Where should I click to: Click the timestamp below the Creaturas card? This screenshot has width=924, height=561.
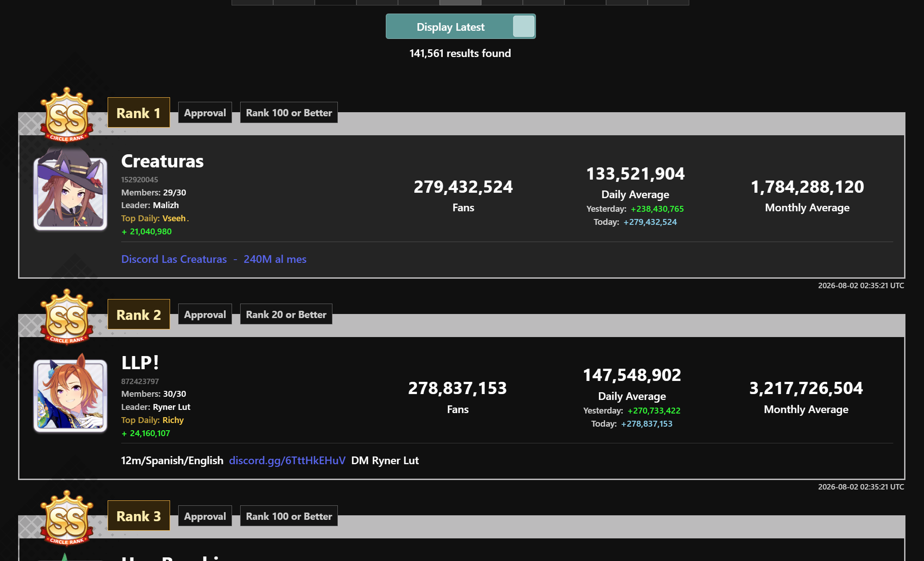pos(861,285)
